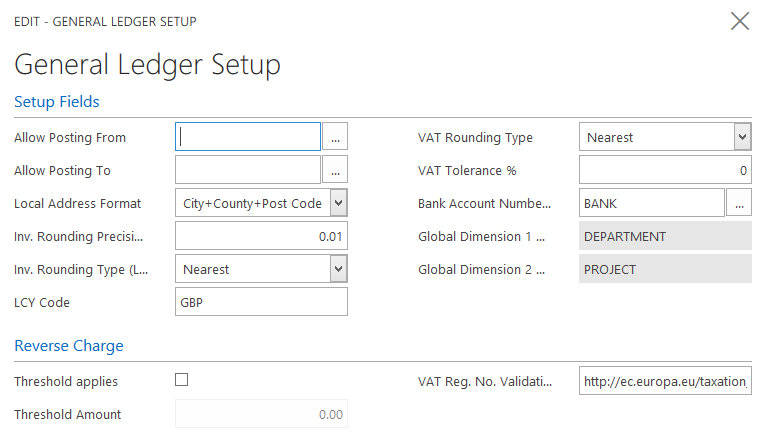Click the Bank Account Number field
Image resolution: width=764 pixels, height=436 pixels.
[x=651, y=203]
